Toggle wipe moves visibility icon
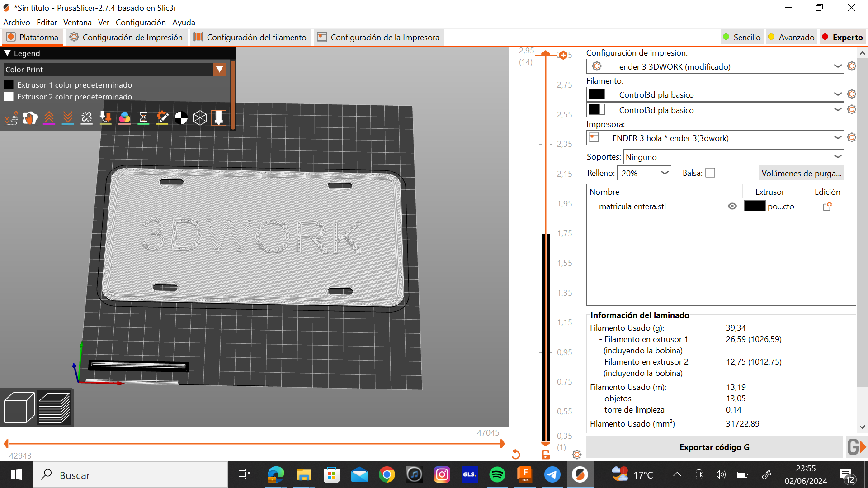868x488 pixels. pyautogui.click(x=30, y=118)
